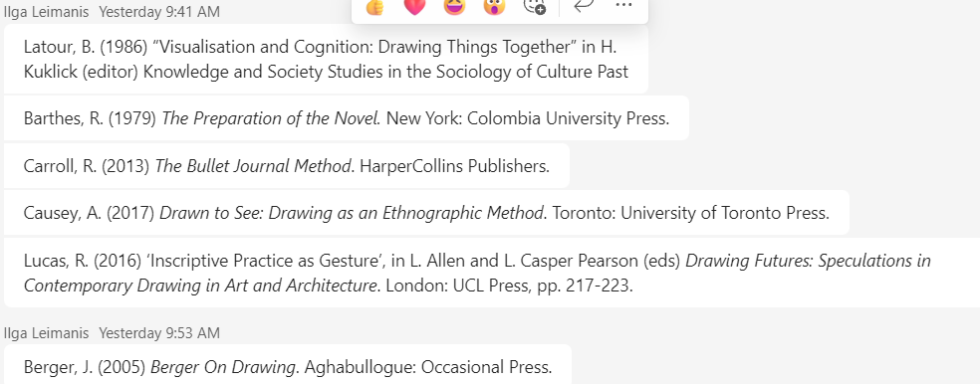Select the Carroll 'Bullet Journal Method' message
The image size is (980, 384).
(x=287, y=165)
